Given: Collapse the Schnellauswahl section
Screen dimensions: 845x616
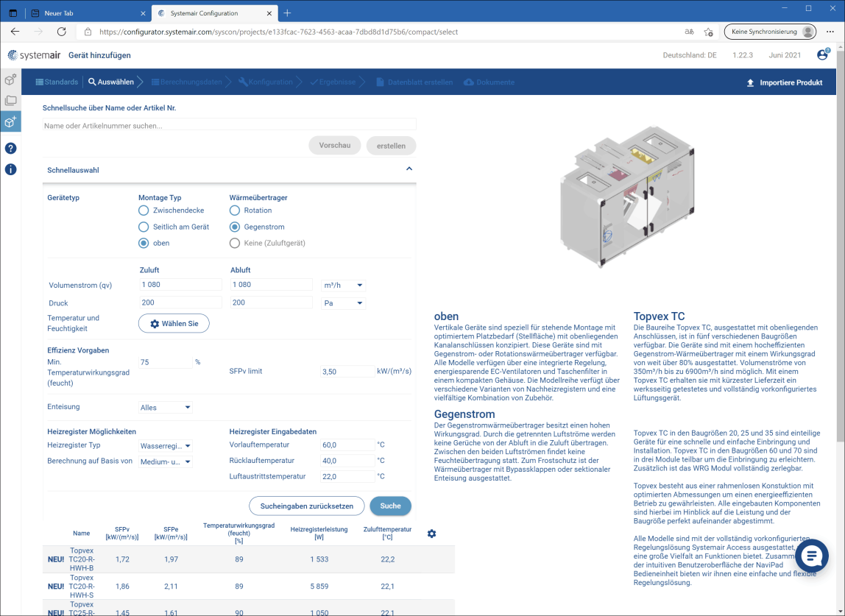Looking at the screenshot, I should click(409, 169).
